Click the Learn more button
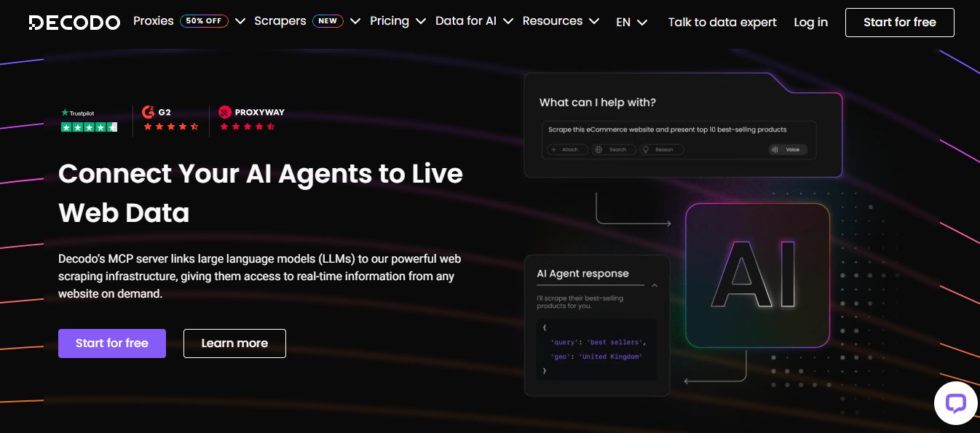Image resolution: width=980 pixels, height=433 pixels. 234,343
